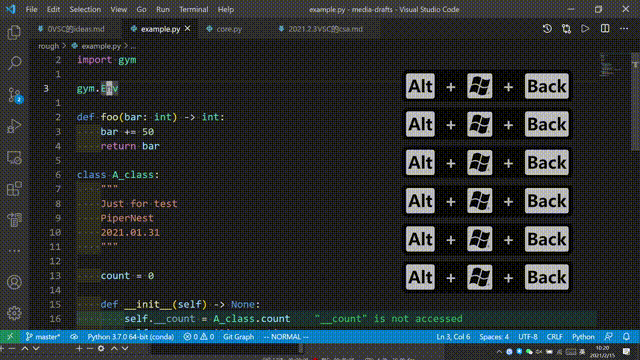Change file encoding UTF-8
This screenshot has width=640, height=360.
[528, 337]
